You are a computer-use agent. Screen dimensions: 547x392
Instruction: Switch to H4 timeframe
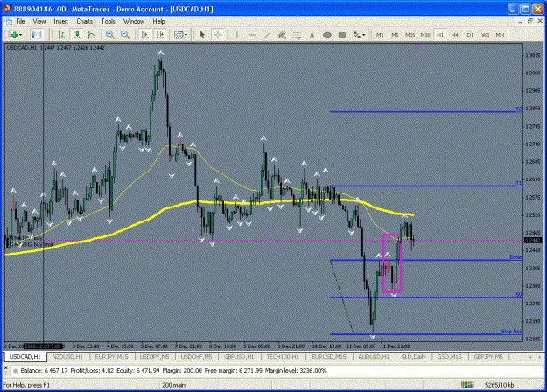(x=455, y=35)
